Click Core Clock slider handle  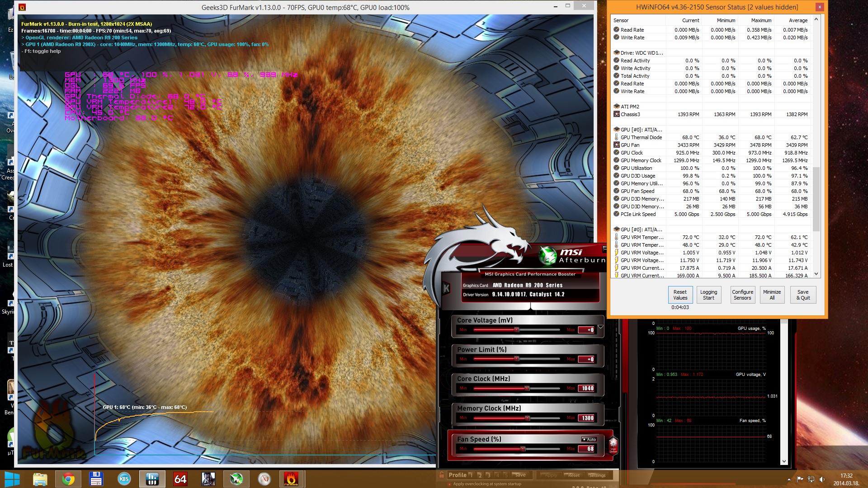point(527,388)
